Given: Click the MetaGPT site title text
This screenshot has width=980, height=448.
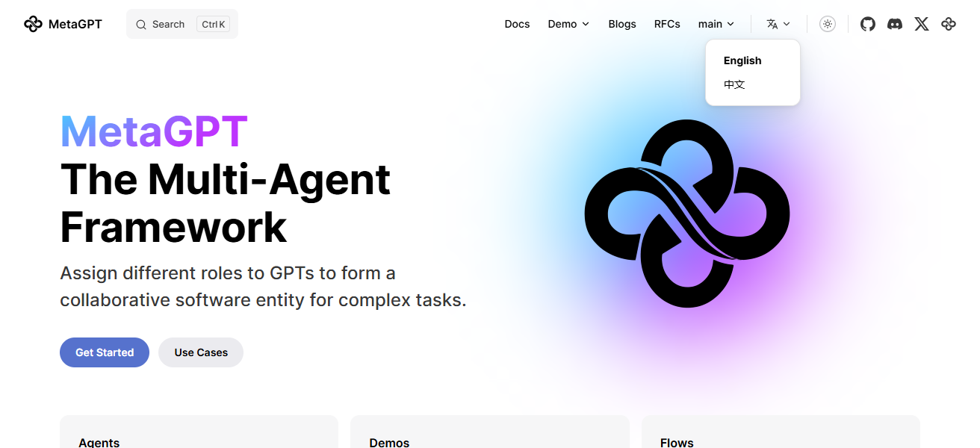Looking at the screenshot, I should (x=75, y=24).
